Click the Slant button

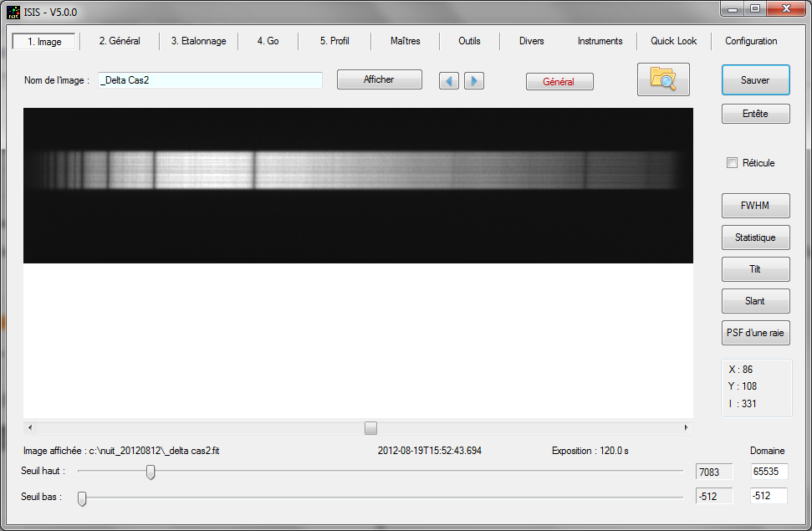pos(756,301)
